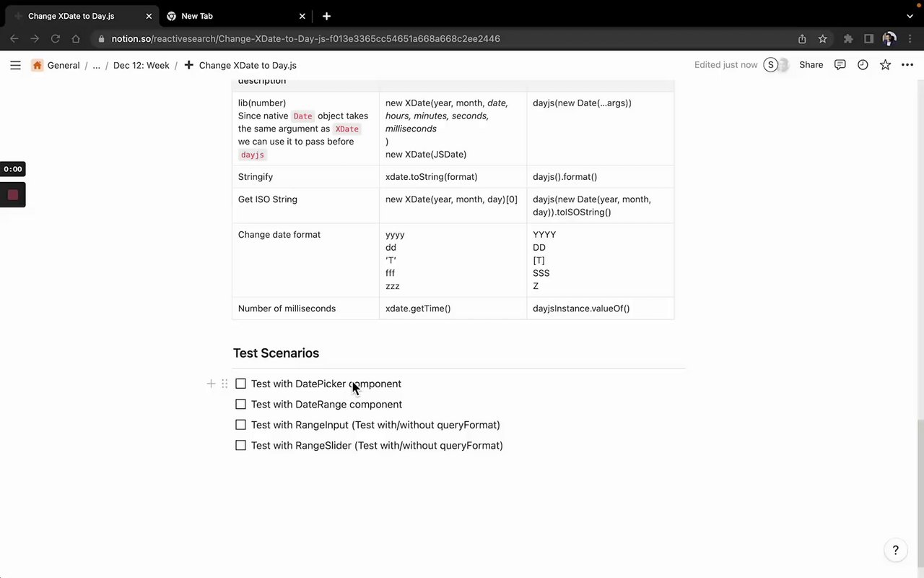Click the xdate.getTime() cell
This screenshot has height=578, width=924.
pos(453,309)
